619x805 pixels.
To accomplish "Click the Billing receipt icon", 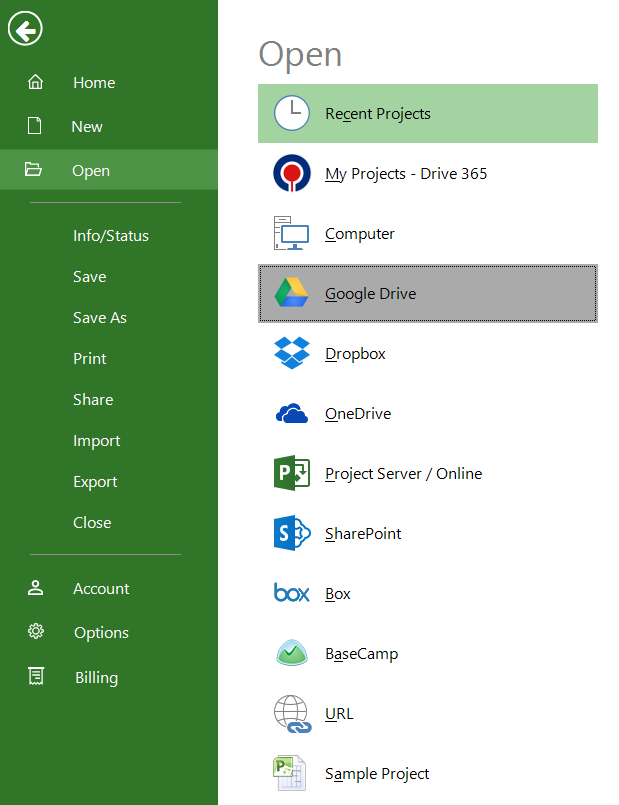I will point(36,677).
